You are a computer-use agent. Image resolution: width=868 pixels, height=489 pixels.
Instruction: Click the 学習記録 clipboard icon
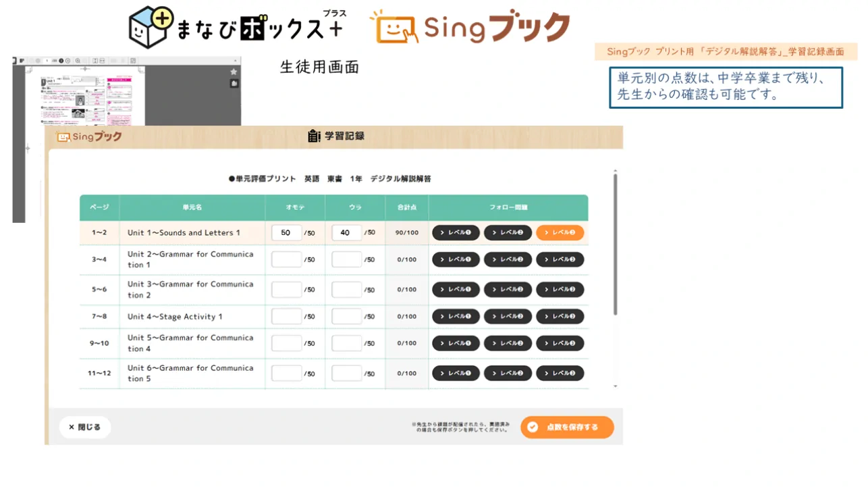point(314,136)
